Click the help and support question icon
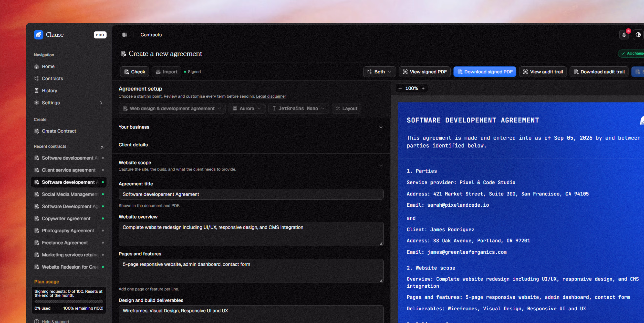644x323 pixels. coord(37,321)
